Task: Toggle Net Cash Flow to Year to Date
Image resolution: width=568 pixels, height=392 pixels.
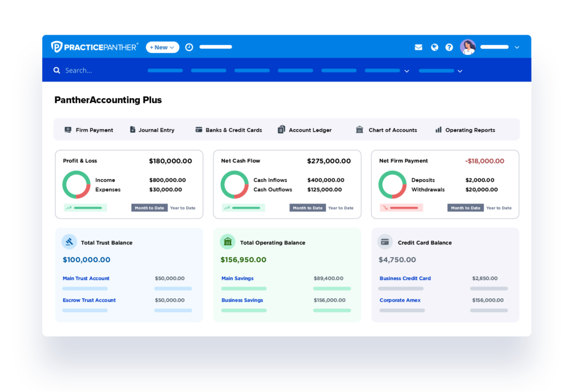Action: click(341, 207)
